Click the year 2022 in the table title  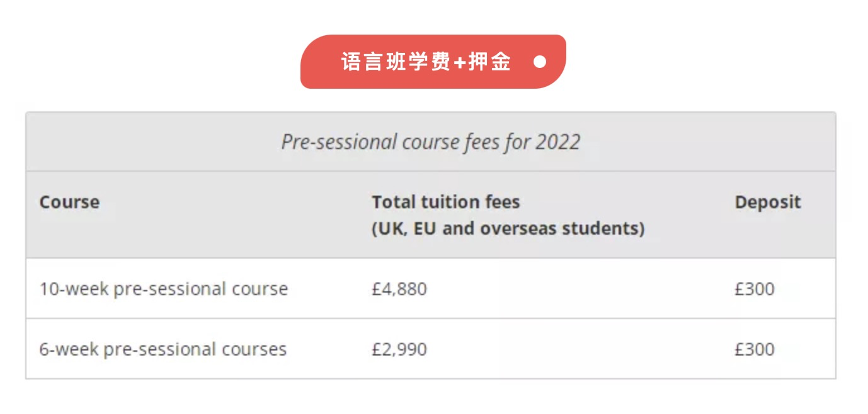pos(557,142)
